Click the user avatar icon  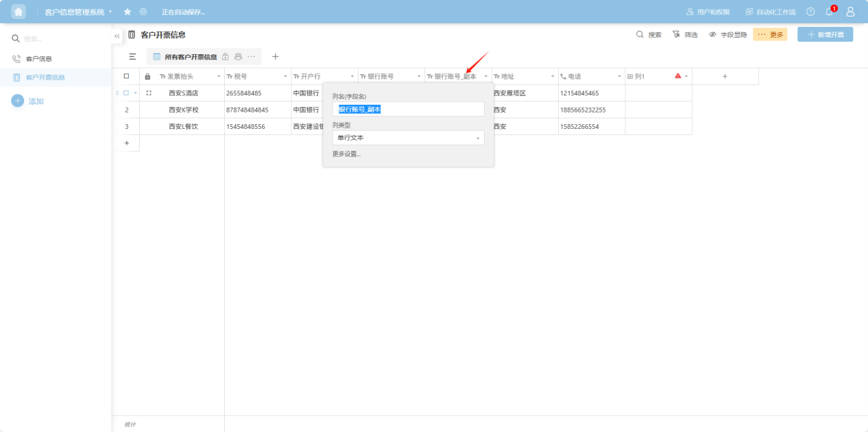pos(850,12)
